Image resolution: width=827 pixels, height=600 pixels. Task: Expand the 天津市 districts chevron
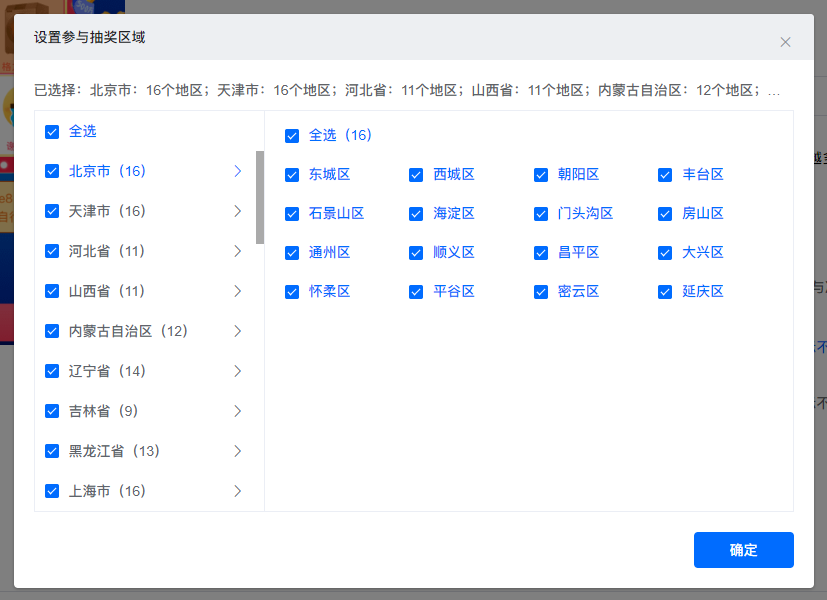pyautogui.click(x=237, y=211)
